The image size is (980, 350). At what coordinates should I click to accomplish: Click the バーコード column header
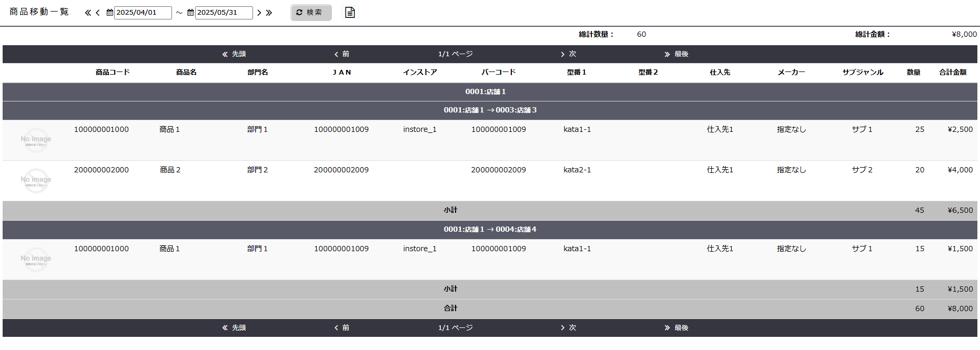click(499, 73)
